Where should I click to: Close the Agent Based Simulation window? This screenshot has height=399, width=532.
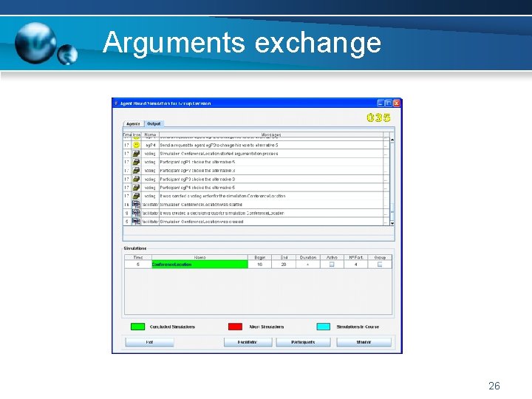pyautogui.click(x=396, y=103)
